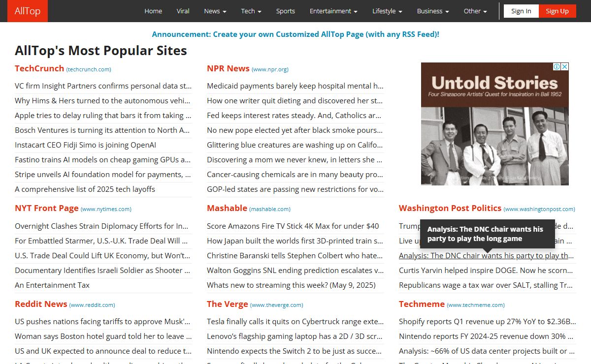The width and height of the screenshot is (591, 364).
Task: Open 'Christine Baranski tells Stephen Colbert' story
Action: 295,256
